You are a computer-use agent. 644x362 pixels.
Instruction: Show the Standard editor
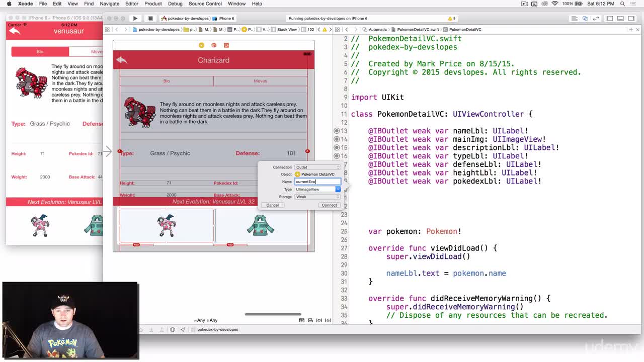click(574, 19)
